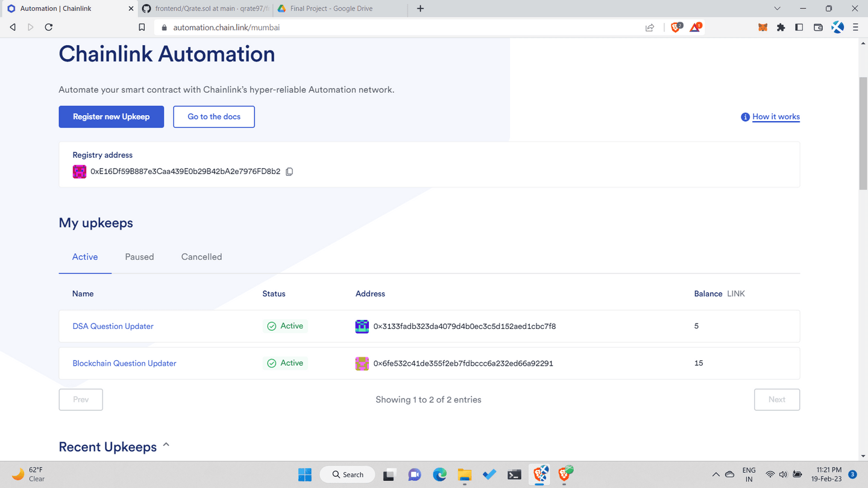Image resolution: width=868 pixels, height=488 pixels.
Task: Show hidden system tray icons chevron
Action: [715, 474]
